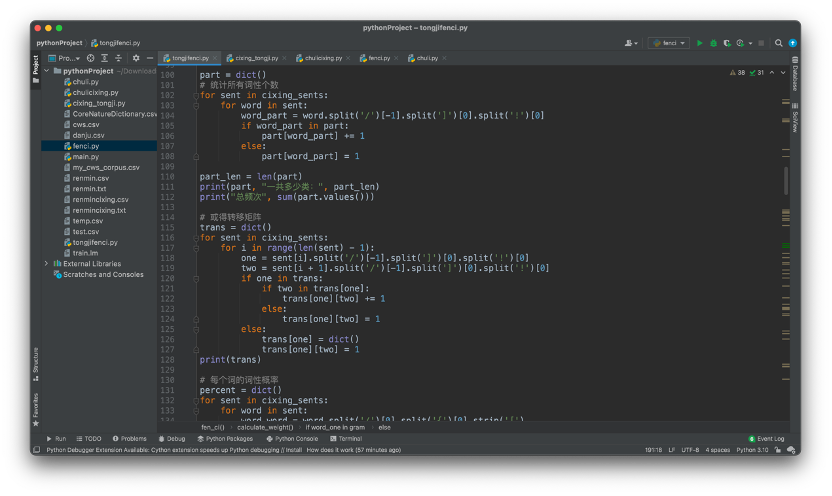Select Scratches and Consoles node
The image size is (832, 496).
pyautogui.click(x=99, y=274)
